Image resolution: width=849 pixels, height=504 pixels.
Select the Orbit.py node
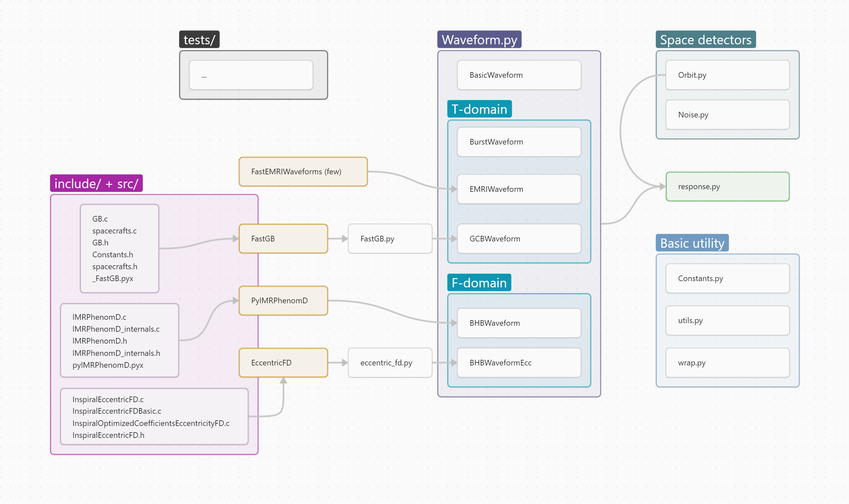tap(727, 75)
